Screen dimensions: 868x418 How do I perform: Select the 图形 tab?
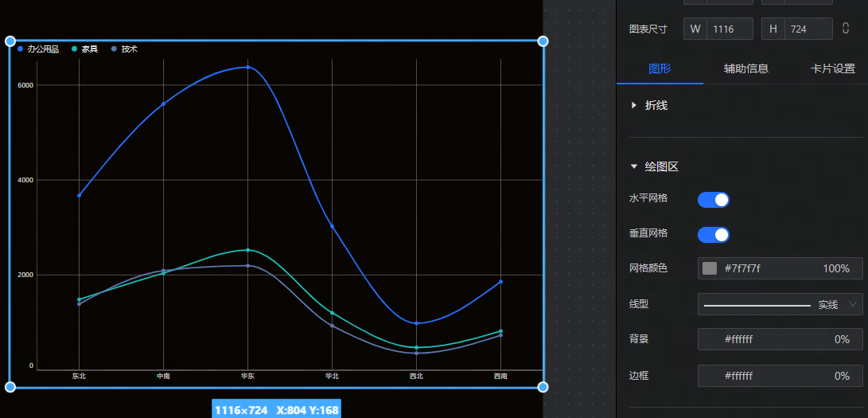pos(660,68)
